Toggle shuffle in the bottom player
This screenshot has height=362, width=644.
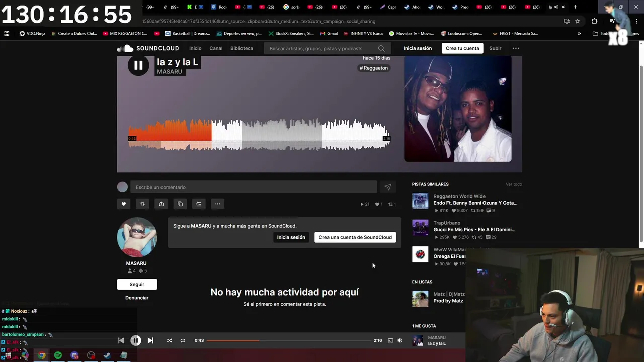169,340
